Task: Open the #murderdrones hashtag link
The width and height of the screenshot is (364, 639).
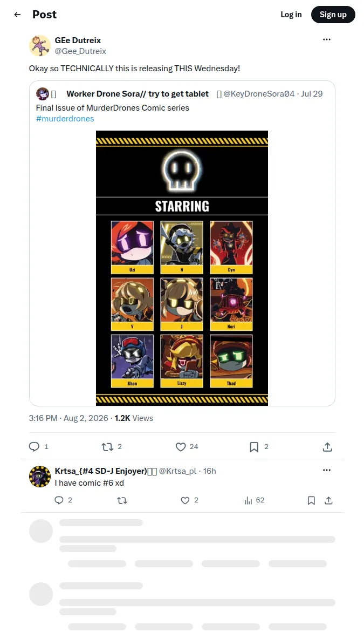Action: [65, 119]
